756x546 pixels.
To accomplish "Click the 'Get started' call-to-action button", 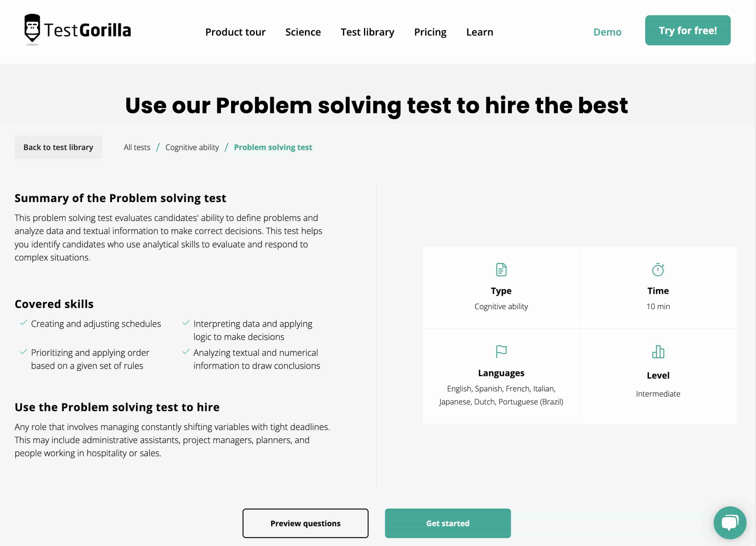I will point(448,523).
